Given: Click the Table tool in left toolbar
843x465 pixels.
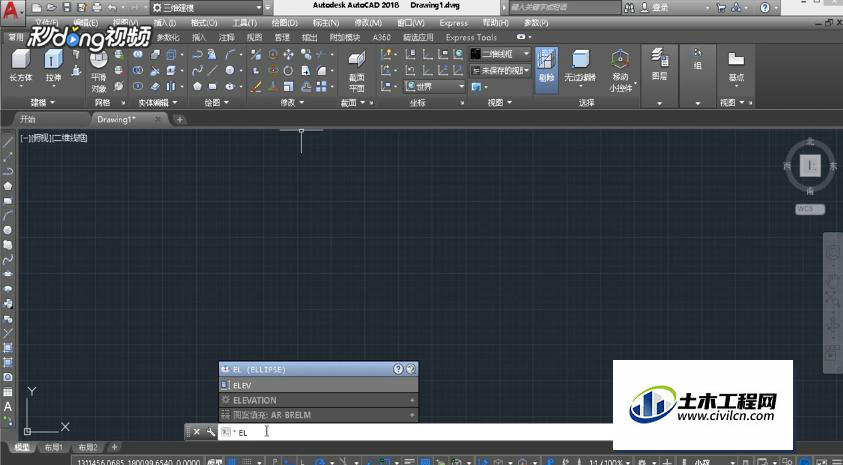Looking at the screenshot, I should (8, 392).
